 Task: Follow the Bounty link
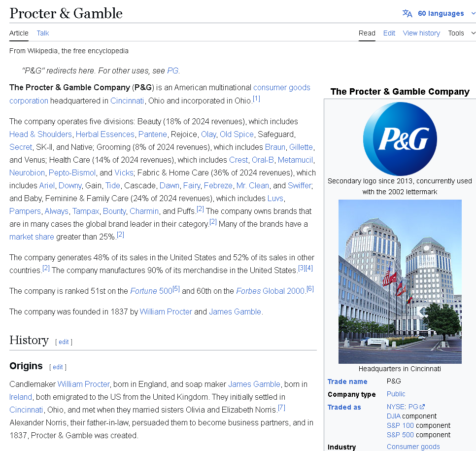[x=114, y=211]
